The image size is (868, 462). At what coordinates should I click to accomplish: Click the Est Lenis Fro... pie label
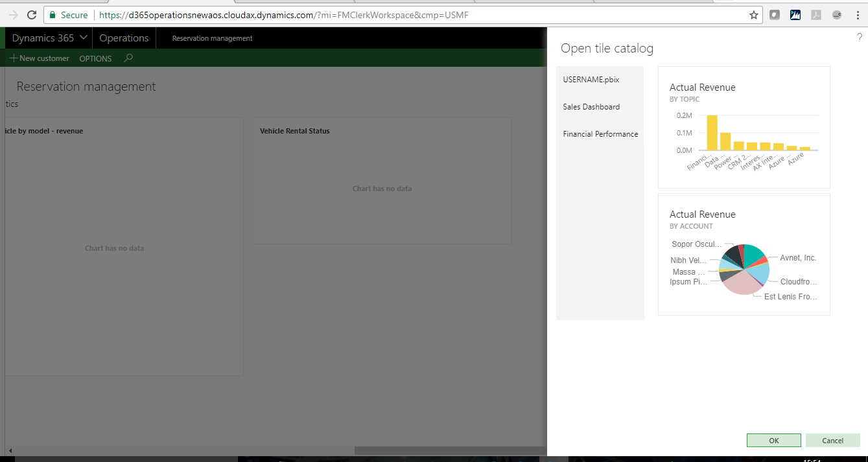(791, 297)
